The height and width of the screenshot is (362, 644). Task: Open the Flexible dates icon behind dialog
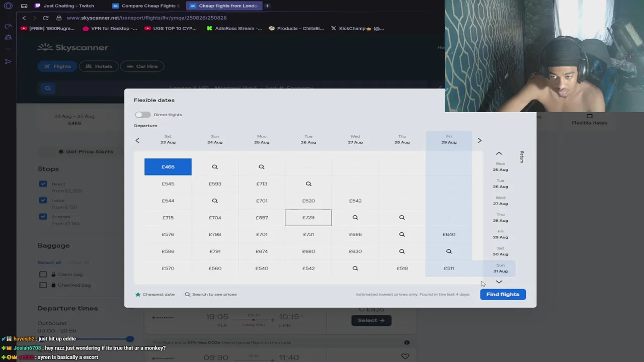589,116
